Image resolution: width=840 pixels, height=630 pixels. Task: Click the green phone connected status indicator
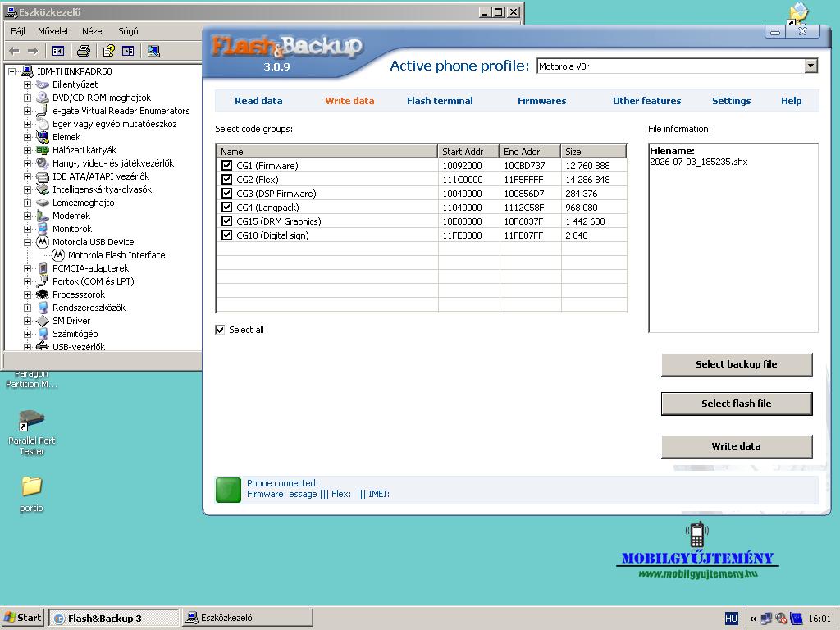click(228, 490)
